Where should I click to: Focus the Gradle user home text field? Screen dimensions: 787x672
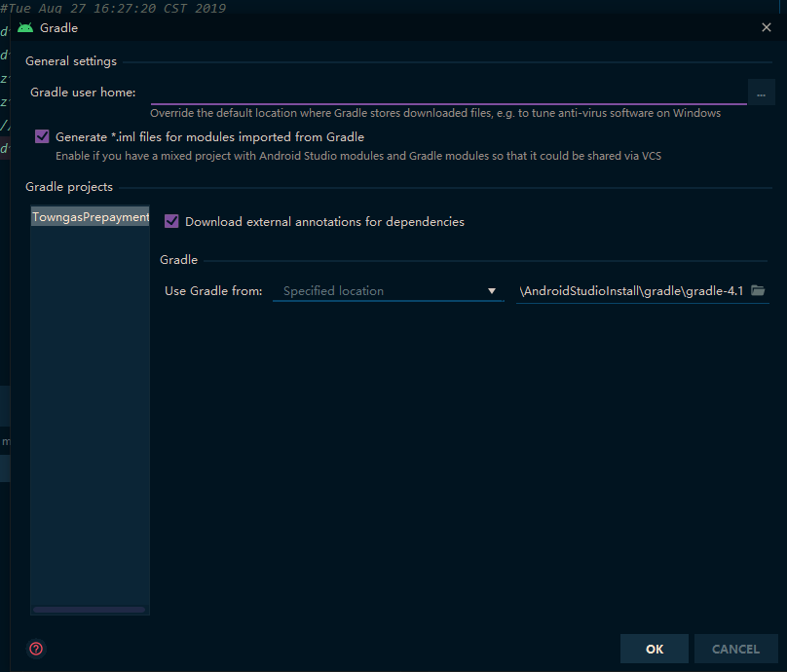[x=448, y=93]
